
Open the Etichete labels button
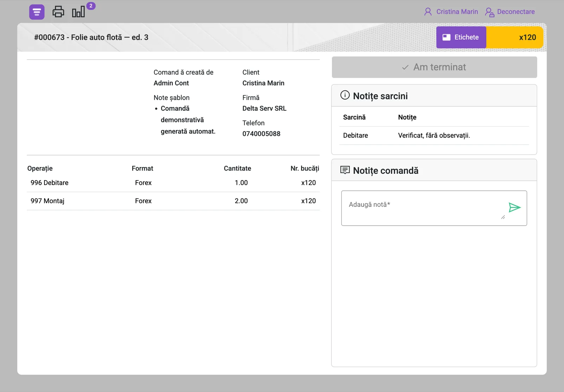point(461,37)
